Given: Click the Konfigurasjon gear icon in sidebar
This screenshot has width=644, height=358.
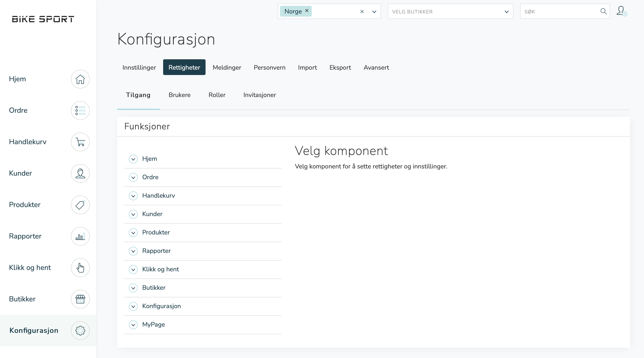Looking at the screenshot, I should tap(80, 330).
